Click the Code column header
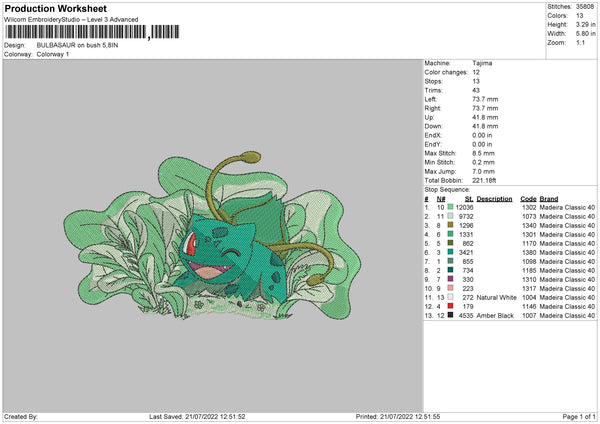This screenshot has width=600, height=424. (x=528, y=198)
